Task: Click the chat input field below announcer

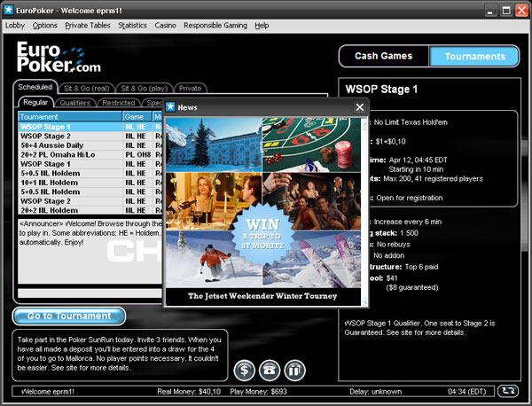Action: click(x=90, y=293)
